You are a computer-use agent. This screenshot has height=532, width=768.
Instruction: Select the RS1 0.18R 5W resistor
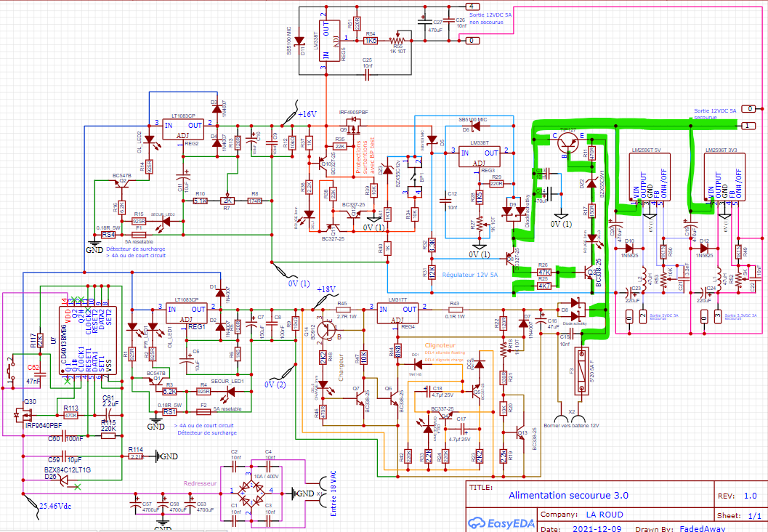pyautogui.click(x=169, y=412)
